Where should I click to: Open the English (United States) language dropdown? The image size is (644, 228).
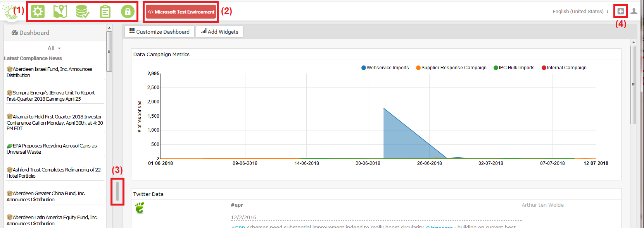pyautogui.click(x=580, y=12)
